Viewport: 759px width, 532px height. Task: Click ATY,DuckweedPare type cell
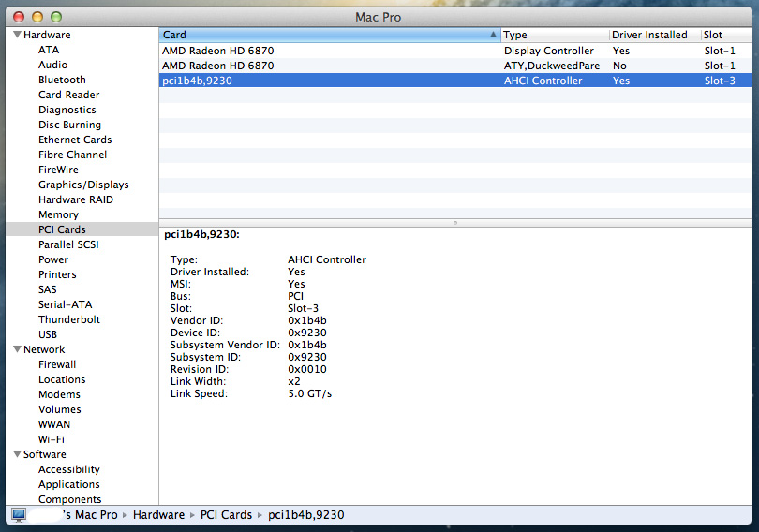pos(552,66)
